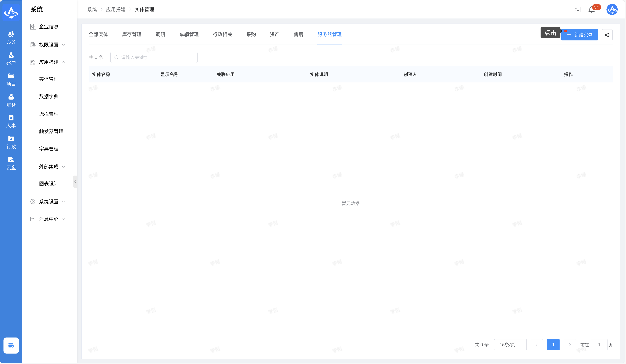Open the 15条/页 page size dropdown
Screen dimensions: 626x364
click(510, 345)
